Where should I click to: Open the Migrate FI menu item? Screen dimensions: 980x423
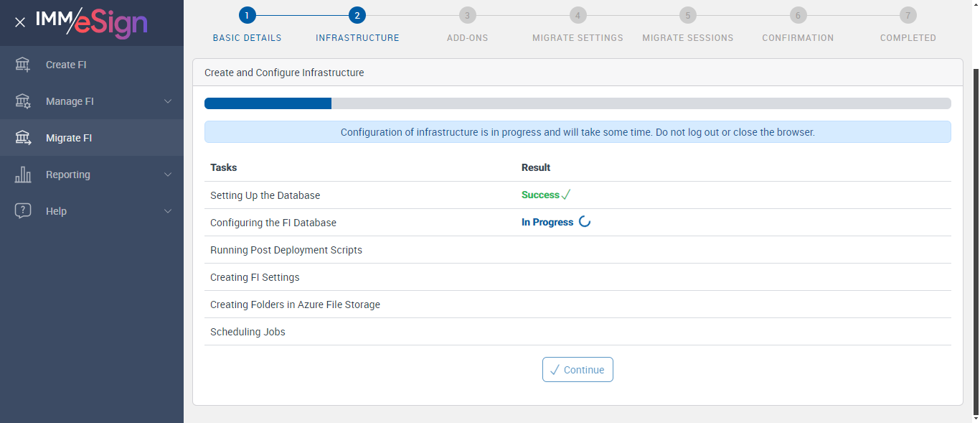pyautogui.click(x=69, y=138)
